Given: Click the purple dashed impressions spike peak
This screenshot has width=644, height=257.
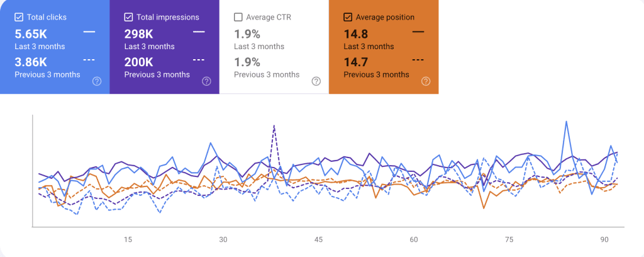Looking at the screenshot, I should click(x=274, y=126).
